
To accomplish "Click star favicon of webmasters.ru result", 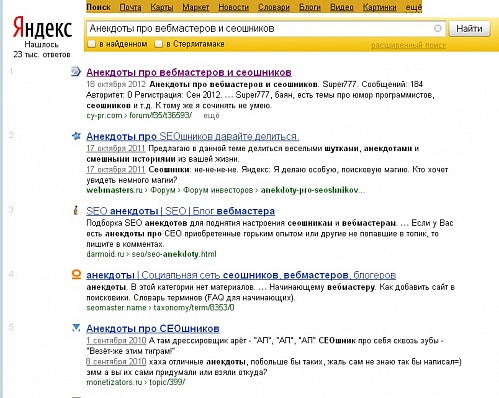I will pyautogui.click(x=76, y=136).
